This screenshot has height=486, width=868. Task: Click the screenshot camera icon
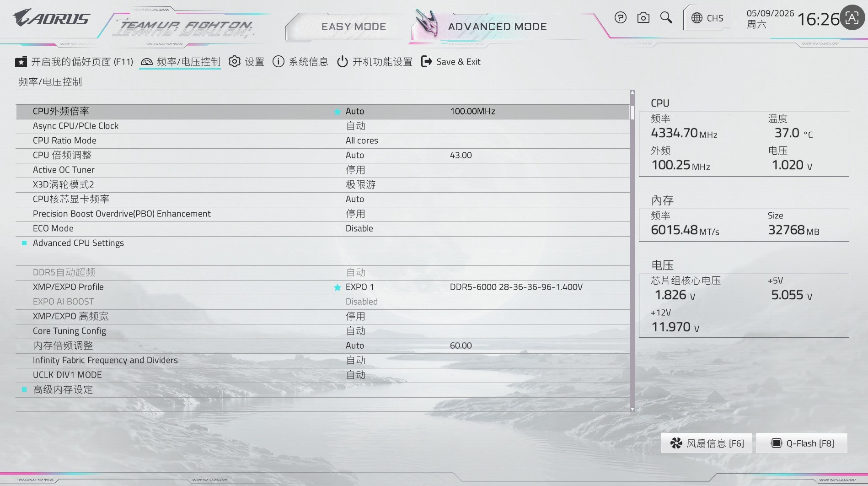(643, 18)
